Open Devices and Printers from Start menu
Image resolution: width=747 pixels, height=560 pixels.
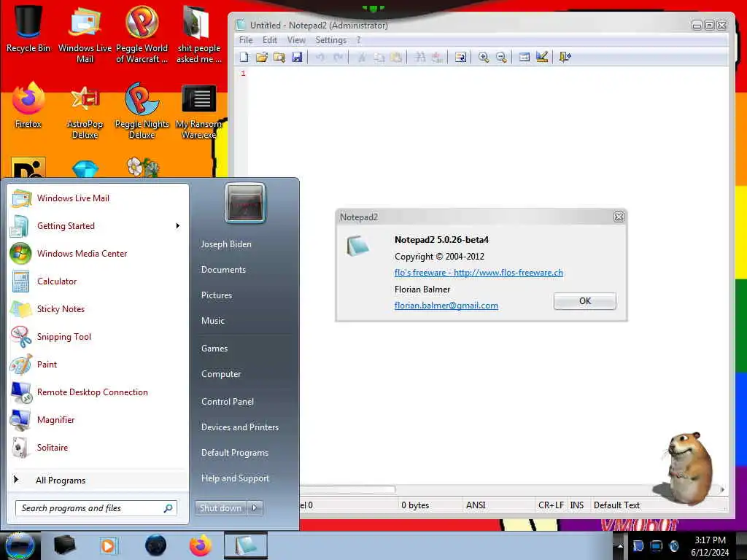point(239,427)
